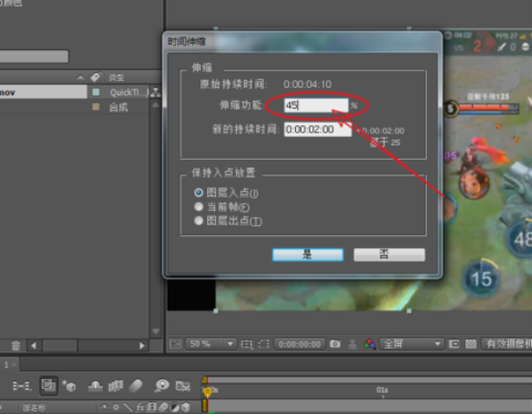Enable the frame blending icon in the timeline

tap(116, 386)
